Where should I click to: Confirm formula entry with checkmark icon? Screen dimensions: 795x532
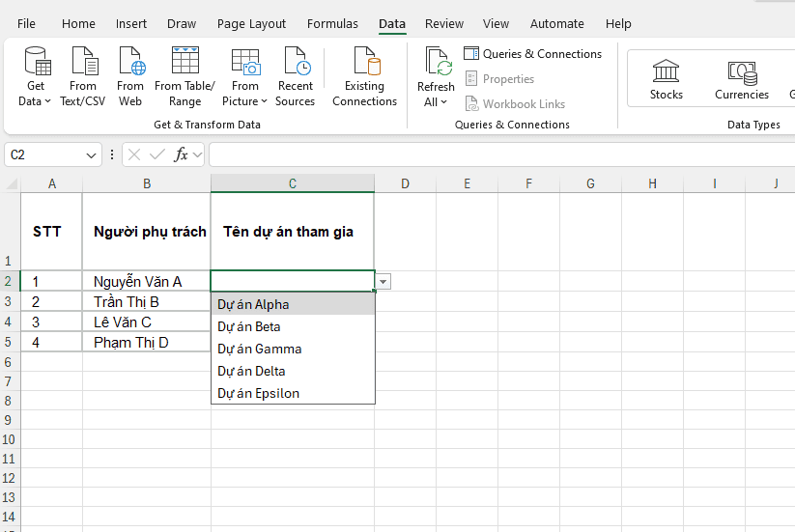pyautogui.click(x=157, y=154)
